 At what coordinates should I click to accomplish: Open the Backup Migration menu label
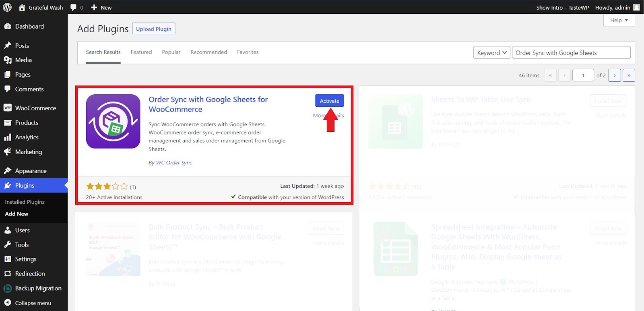tap(38, 288)
